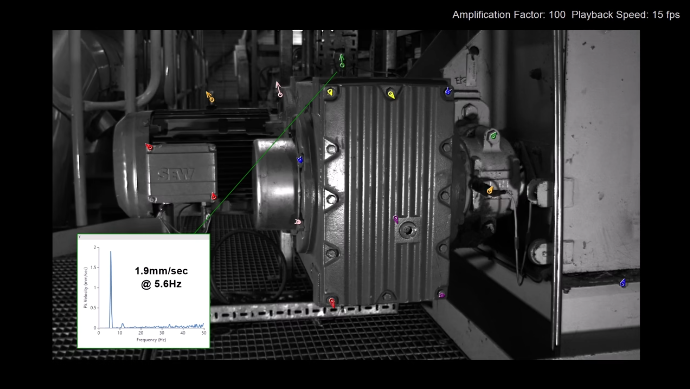
Task: Click red marker at SEW box lower-right corner
Action: pos(214,196)
